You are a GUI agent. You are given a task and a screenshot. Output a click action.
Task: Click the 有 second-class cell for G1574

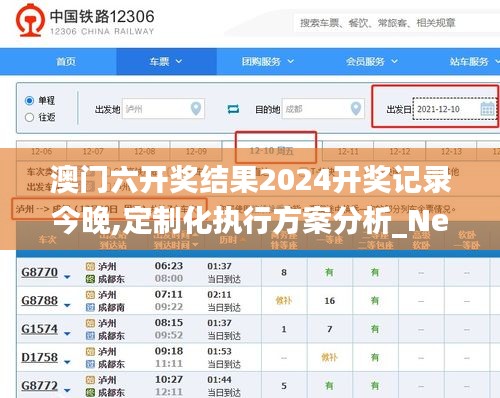[375, 329]
